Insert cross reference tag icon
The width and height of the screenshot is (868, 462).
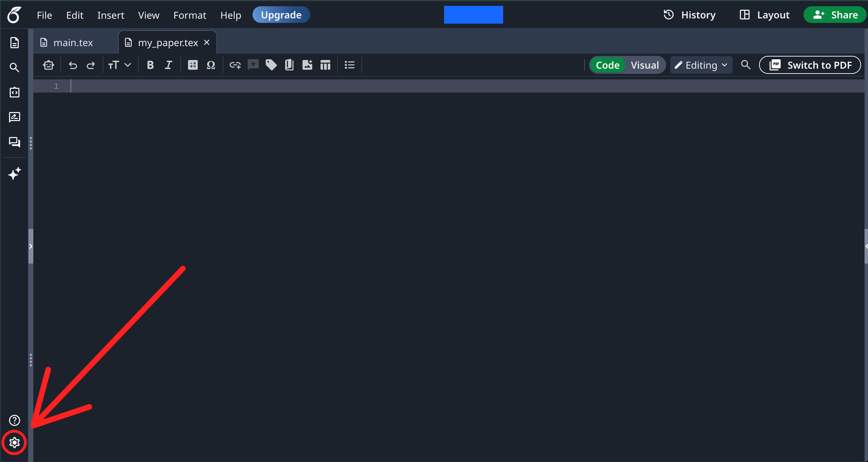pyautogui.click(x=271, y=65)
